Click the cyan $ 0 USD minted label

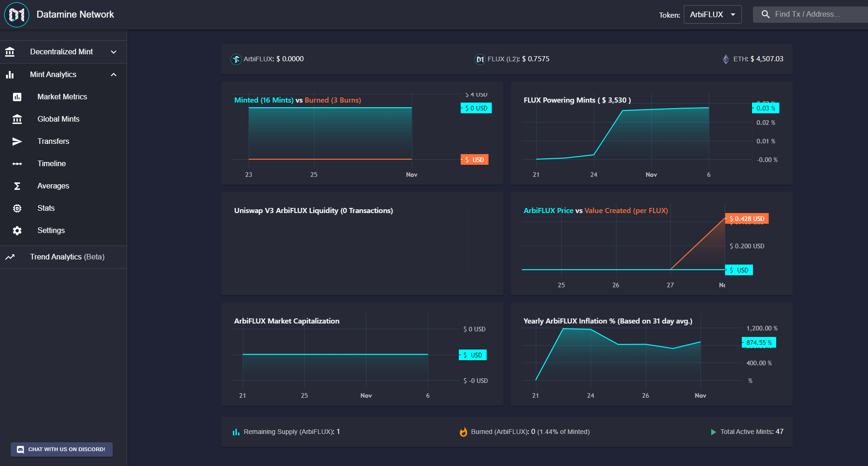tap(476, 108)
